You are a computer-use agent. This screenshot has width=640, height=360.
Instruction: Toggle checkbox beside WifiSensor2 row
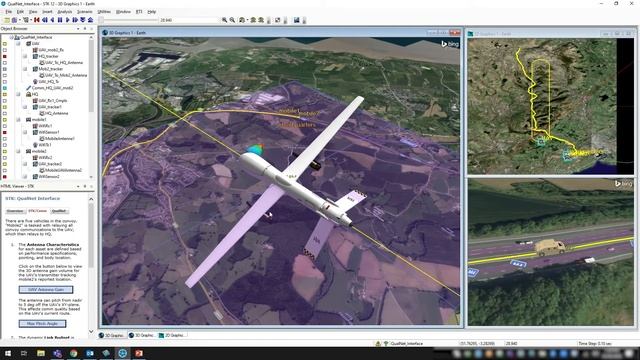(4, 176)
